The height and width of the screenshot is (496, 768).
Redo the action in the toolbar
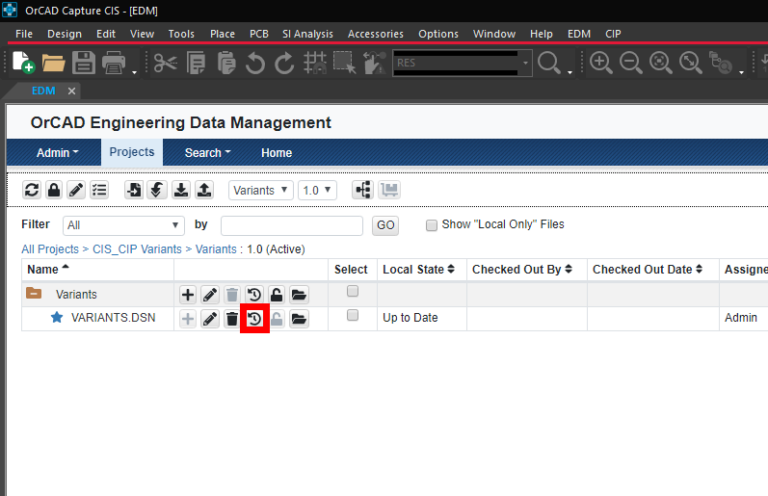[285, 63]
